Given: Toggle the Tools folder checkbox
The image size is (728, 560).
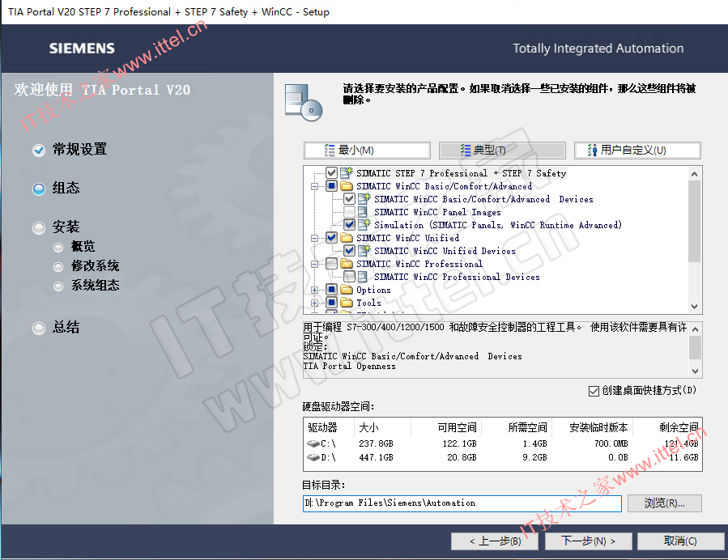Looking at the screenshot, I should click(331, 303).
